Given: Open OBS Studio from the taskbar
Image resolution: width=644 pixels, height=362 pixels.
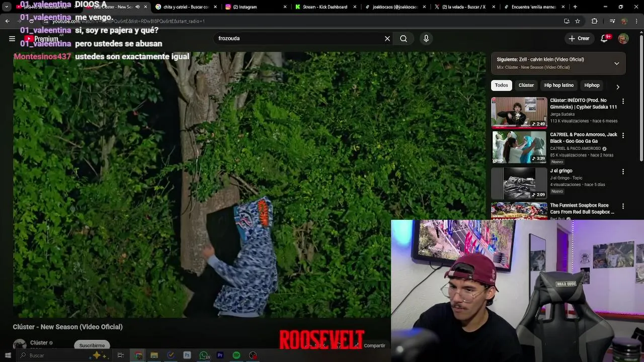Looking at the screenshot, I should point(253,355).
